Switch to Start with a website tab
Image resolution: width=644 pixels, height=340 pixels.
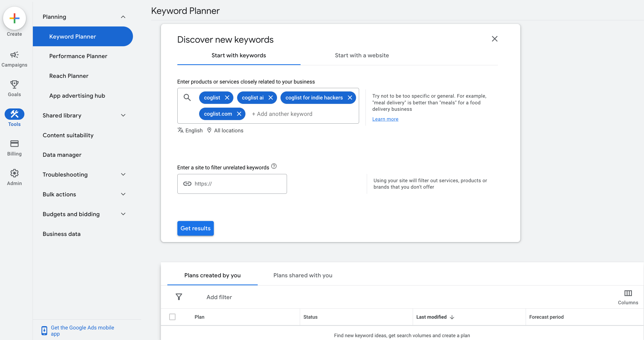pyautogui.click(x=362, y=56)
